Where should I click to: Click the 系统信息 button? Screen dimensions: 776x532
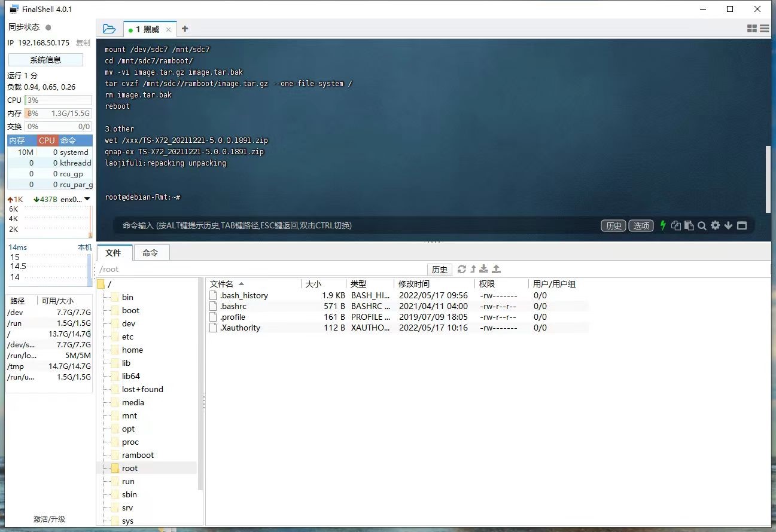(45, 60)
